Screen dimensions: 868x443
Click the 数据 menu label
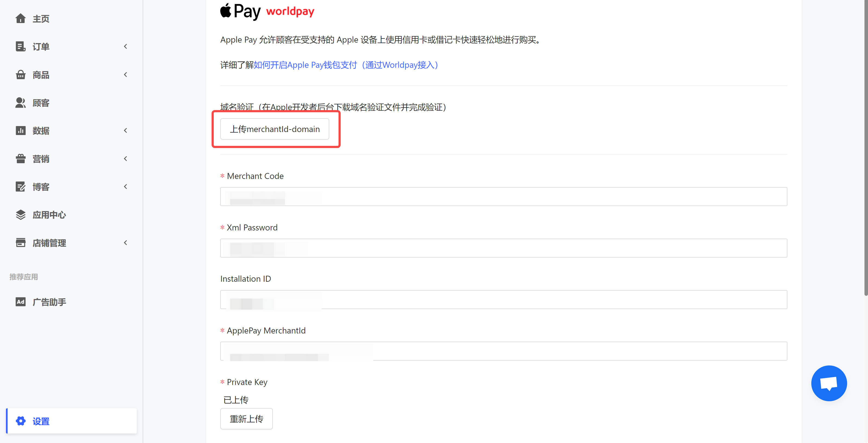pyautogui.click(x=41, y=130)
